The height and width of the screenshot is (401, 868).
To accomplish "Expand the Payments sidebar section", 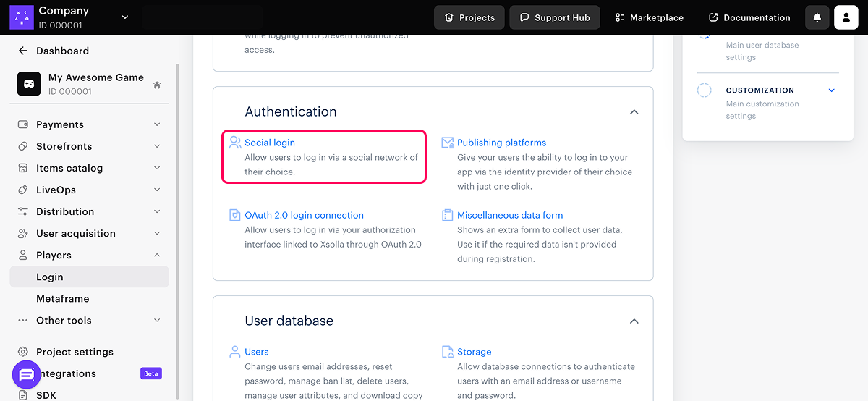I will coord(157,124).
